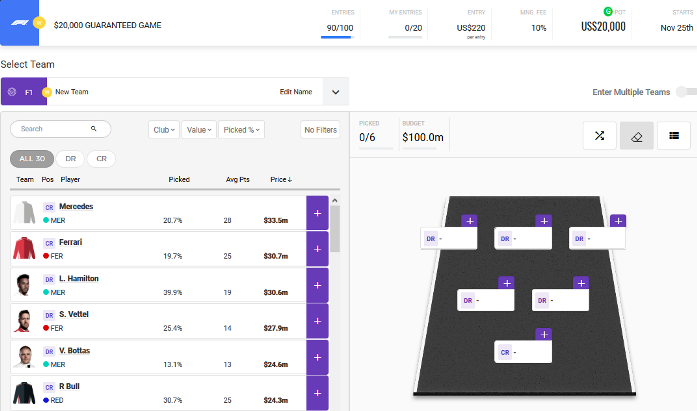
Task: Click S. Vettel's driver photo
Action: [x=24, y=321]
